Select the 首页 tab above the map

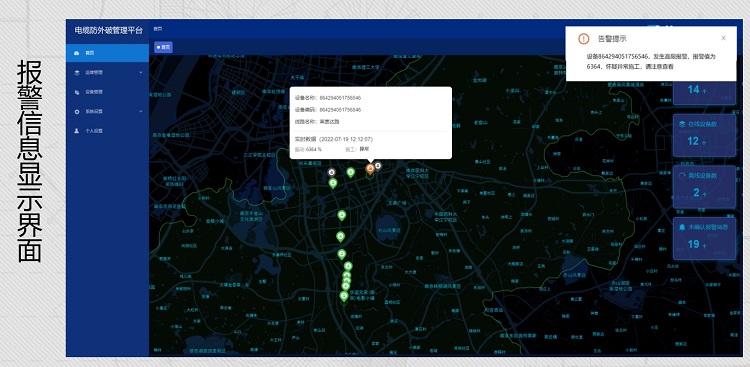(x=163, y=47)
